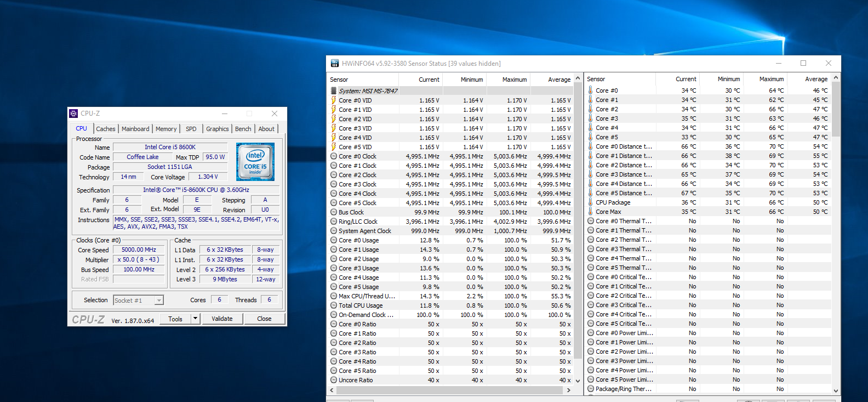Click the Instructions text field in CPU-Z
Screen dimensions: 868x402
tap(196, 223)
